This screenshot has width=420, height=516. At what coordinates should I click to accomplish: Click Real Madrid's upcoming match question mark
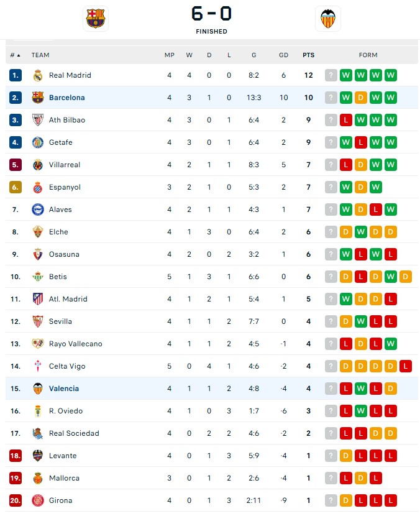coord(331,75)
